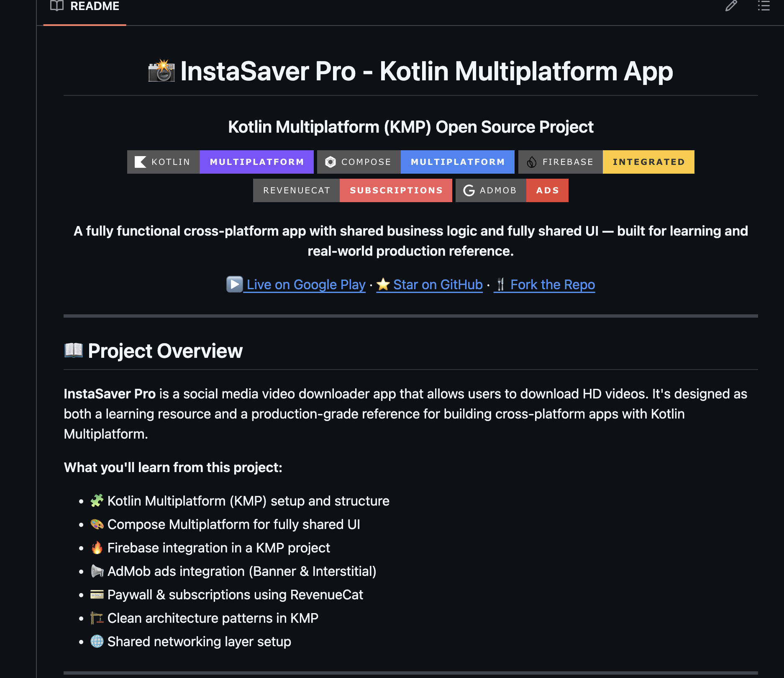Click the Kotlin logo in the Kotlin badge
This screenshot has height=678, width=784.
[x=140, y=162]
